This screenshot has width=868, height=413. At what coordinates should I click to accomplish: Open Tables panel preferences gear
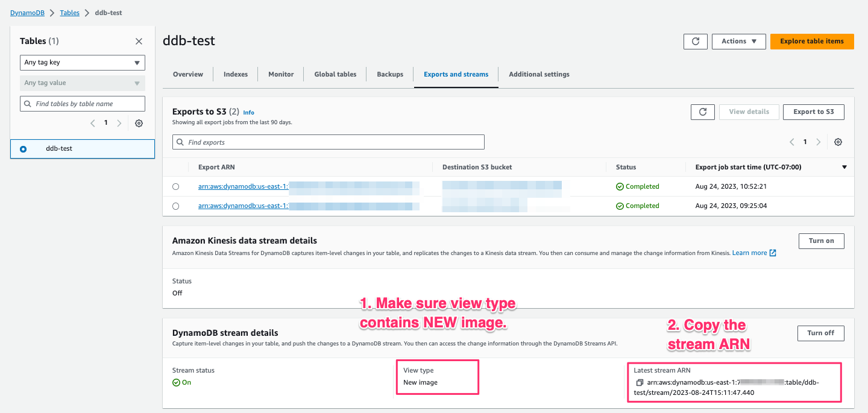pos(139,123)
